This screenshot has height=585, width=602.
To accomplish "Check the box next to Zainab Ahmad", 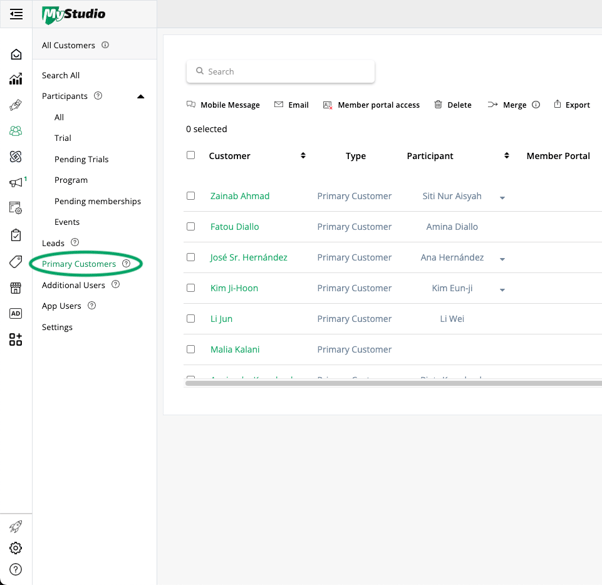I will click(x=191, y=196).
